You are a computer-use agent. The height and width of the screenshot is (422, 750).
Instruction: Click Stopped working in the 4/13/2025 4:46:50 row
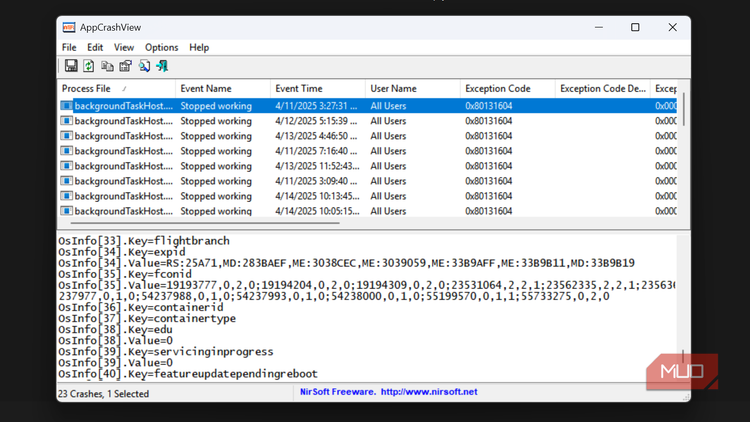tap(216, 136)
